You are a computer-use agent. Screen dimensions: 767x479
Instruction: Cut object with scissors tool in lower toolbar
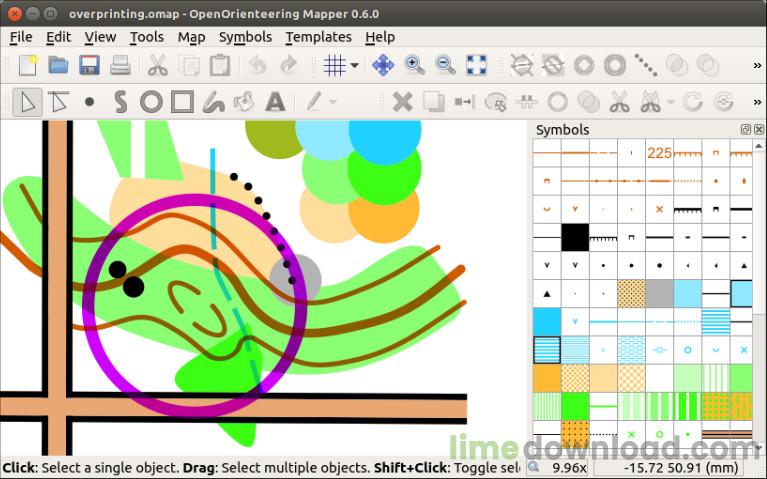pyautogui.click(x=619, y=102)
